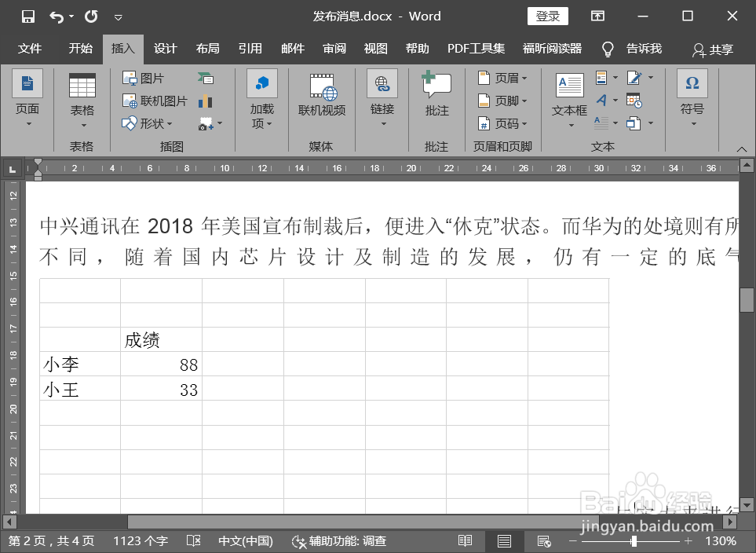The image size is (756, 553).
Task: Click the 中文(中国) language indicator
Action: coord(246,541)
